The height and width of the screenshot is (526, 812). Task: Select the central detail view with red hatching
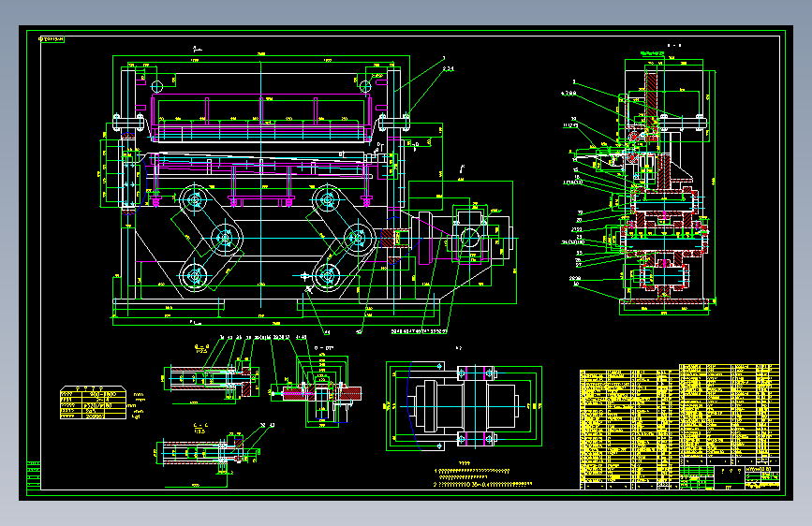317,391
